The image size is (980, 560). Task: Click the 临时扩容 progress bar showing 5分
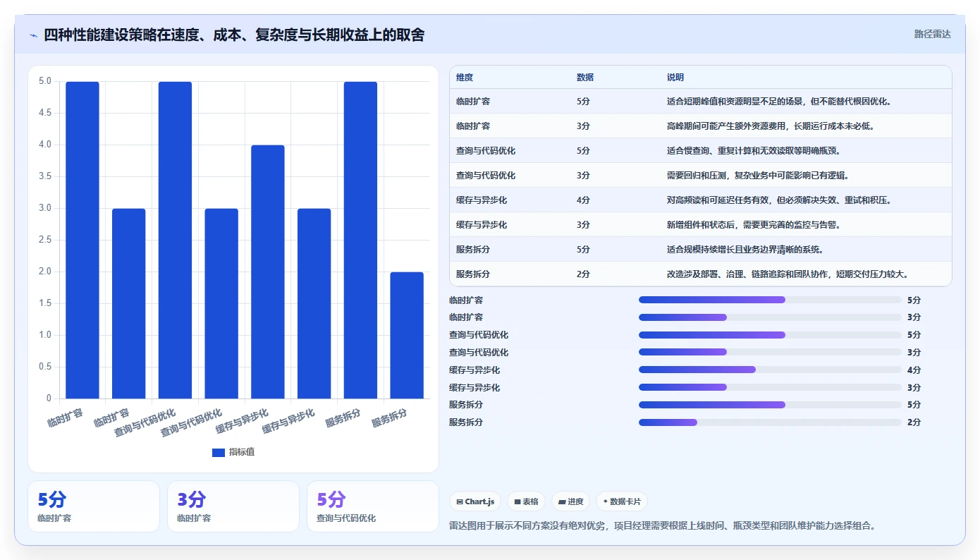point(770,300)
